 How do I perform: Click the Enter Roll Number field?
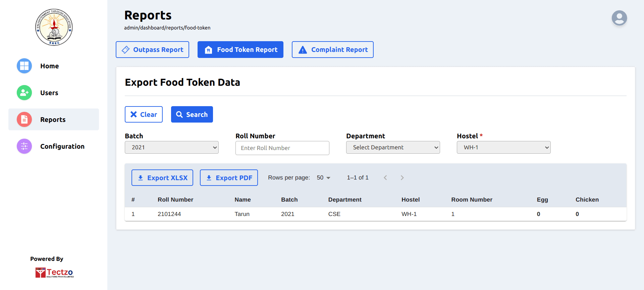(282, 148)
